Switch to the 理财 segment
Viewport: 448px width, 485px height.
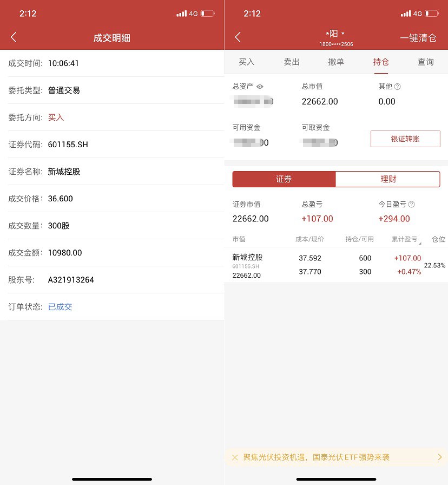pos(388,179)
